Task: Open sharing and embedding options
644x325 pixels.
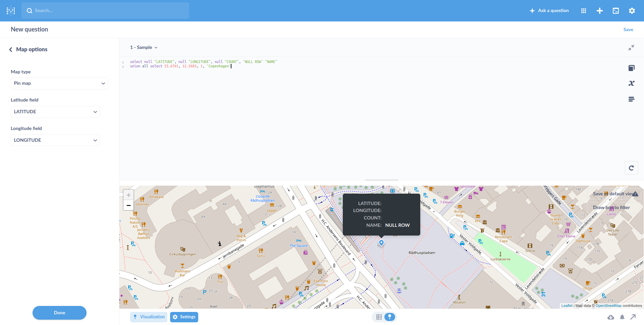Action: click(x=633, y=317)
